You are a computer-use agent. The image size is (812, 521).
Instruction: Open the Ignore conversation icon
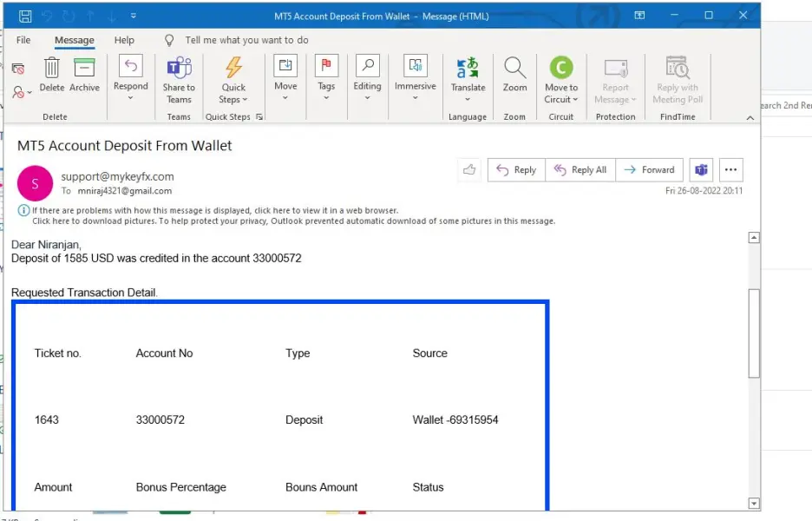click(18, 69)
